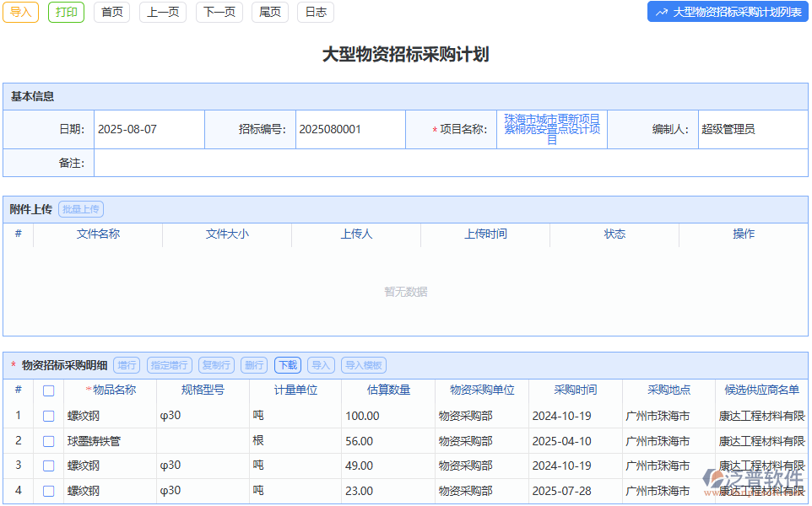Click 批量上传 to batch upload attachments
812x506 pixels.
click(80, 208)
